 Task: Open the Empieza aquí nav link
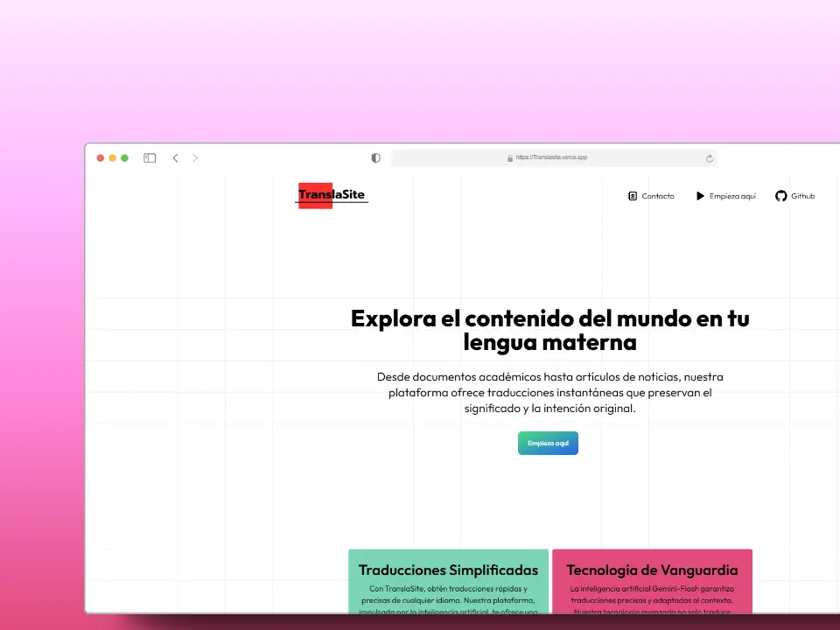click(732, 196)
